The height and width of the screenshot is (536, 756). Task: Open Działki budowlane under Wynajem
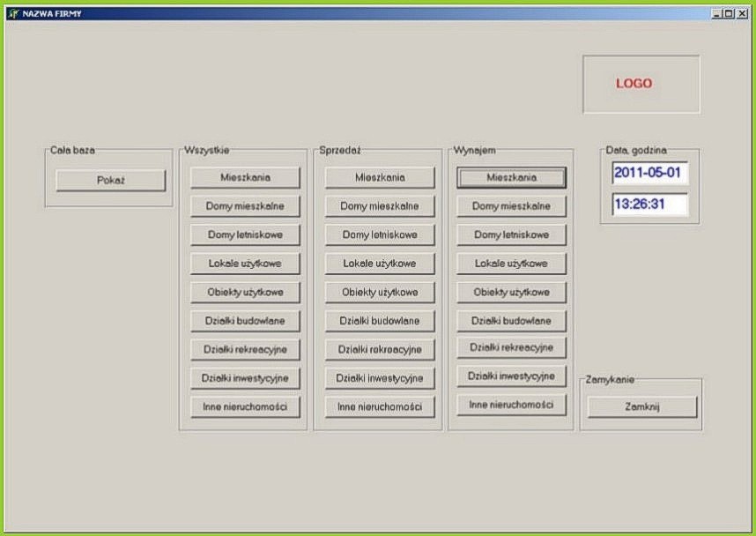coord(511,321)
